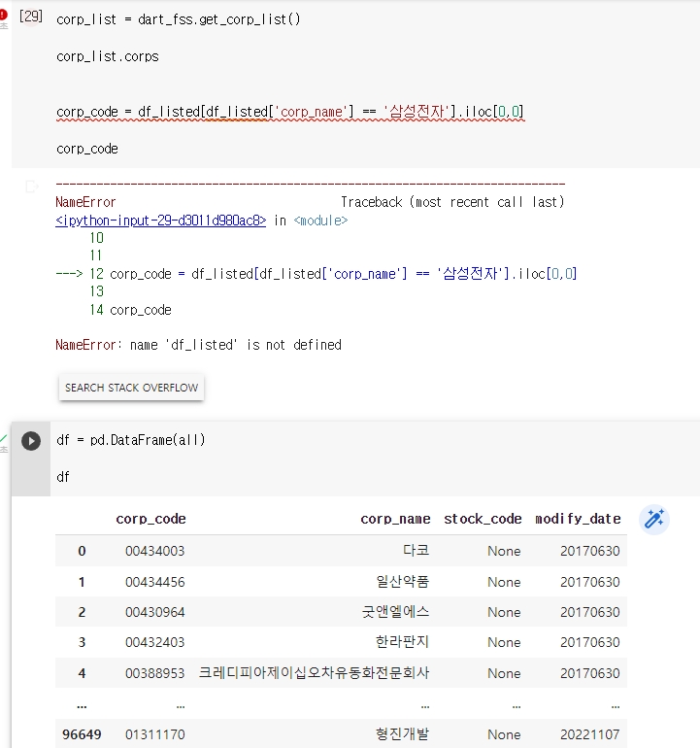Click the red error indicator on cell 29
This screenshot has width=700, height=748.
click(3, 15)
